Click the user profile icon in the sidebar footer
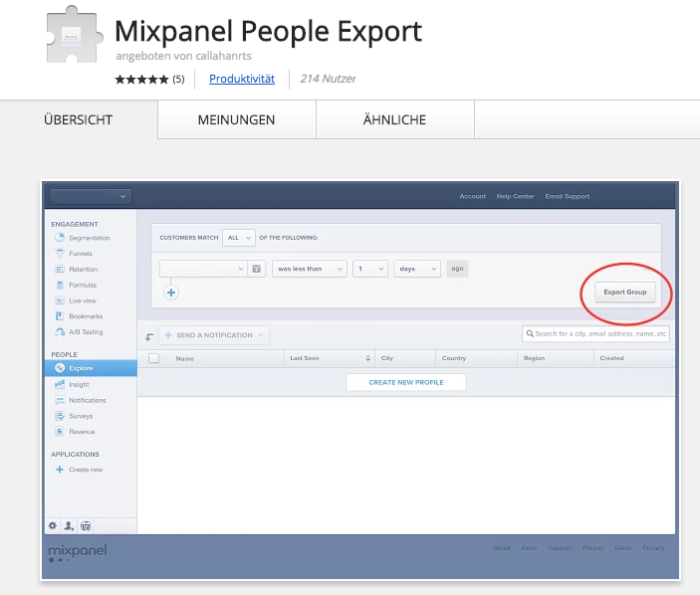 69,526
